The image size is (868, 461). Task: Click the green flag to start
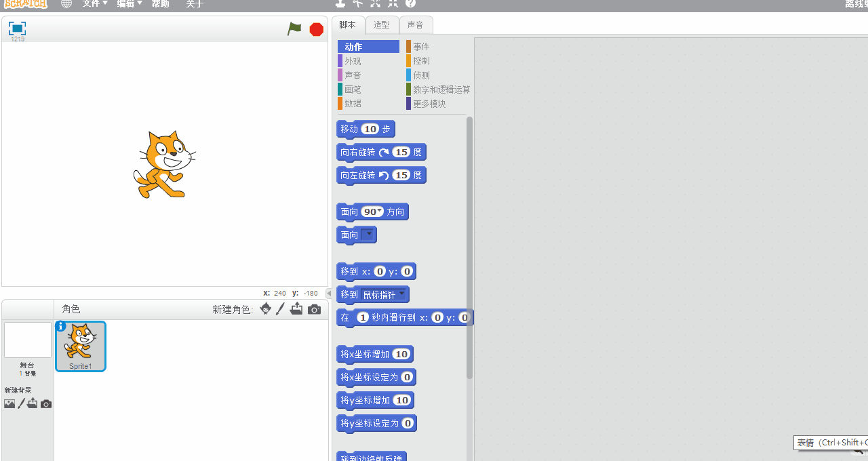pyautogui.click(x=294, y=29)
